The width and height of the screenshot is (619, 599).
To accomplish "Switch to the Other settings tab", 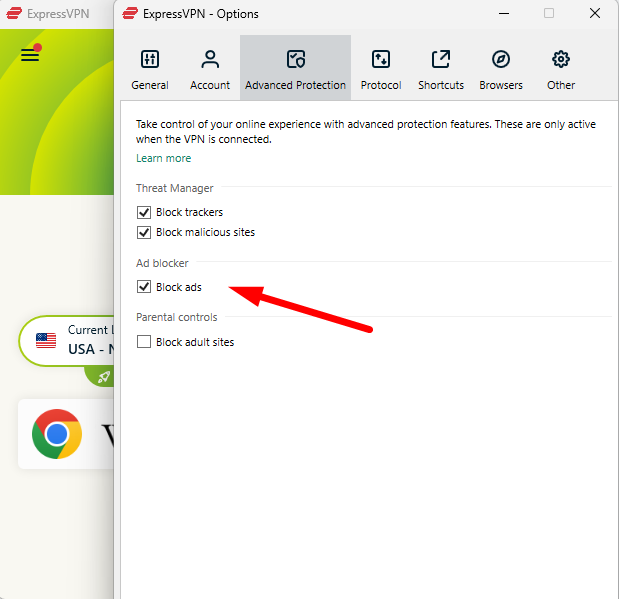I will tap(561, 69).
